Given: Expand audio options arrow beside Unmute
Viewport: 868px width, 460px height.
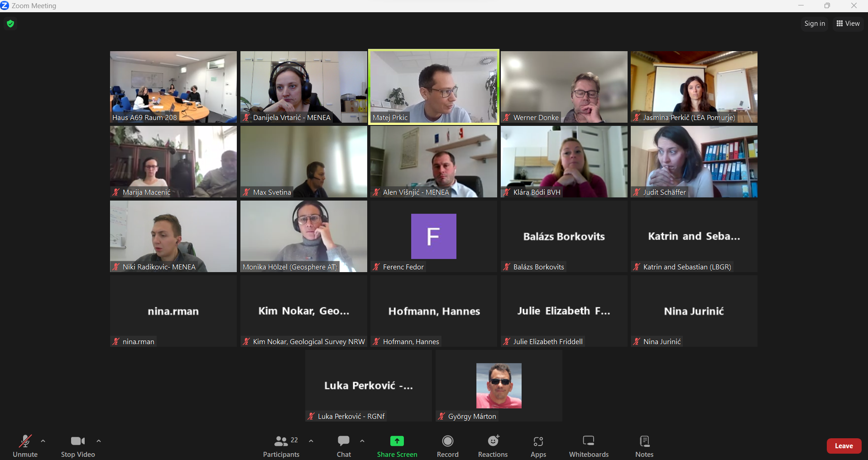Looking at the screenshot, I should pos(43,441).
